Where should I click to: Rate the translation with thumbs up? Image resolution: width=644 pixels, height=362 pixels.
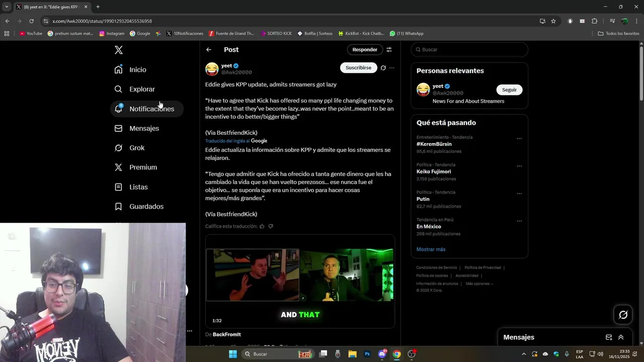(x=262, y=226)
